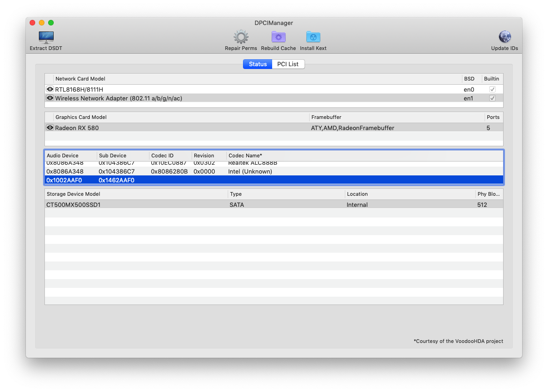Screen dimensions: 548x392
Task: Click the en1 BSD cell
Action: [x=468, y=99]
